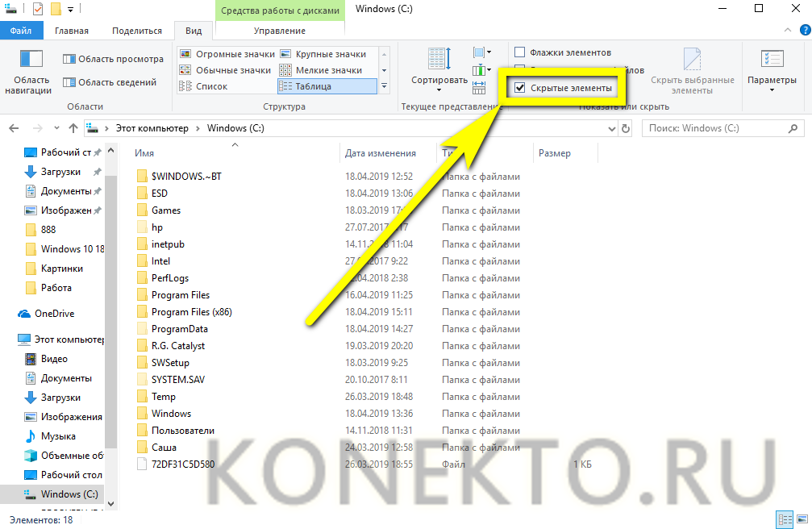This screenshot has height=529, width=812.
Task: Click the search box Поиск: Windows (C:)
Action: [x=722, y=128]
